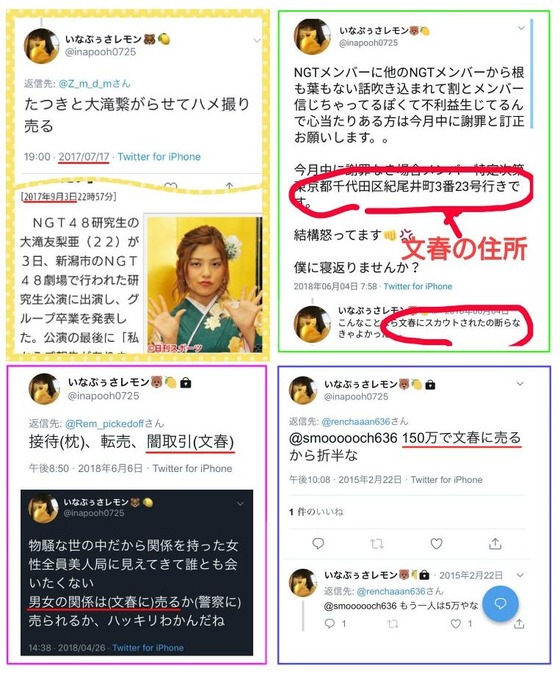The height and width of the screenshot is (679, 560).
Task: Open the profile avatar on the 闇取引 tweet
Action: click(44, 388)
